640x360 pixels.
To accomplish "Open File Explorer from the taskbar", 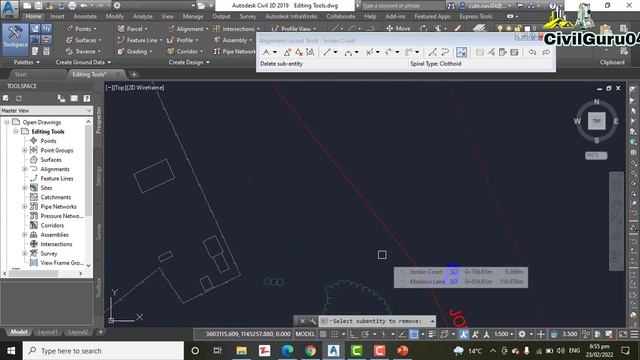I will click(241, 351).
